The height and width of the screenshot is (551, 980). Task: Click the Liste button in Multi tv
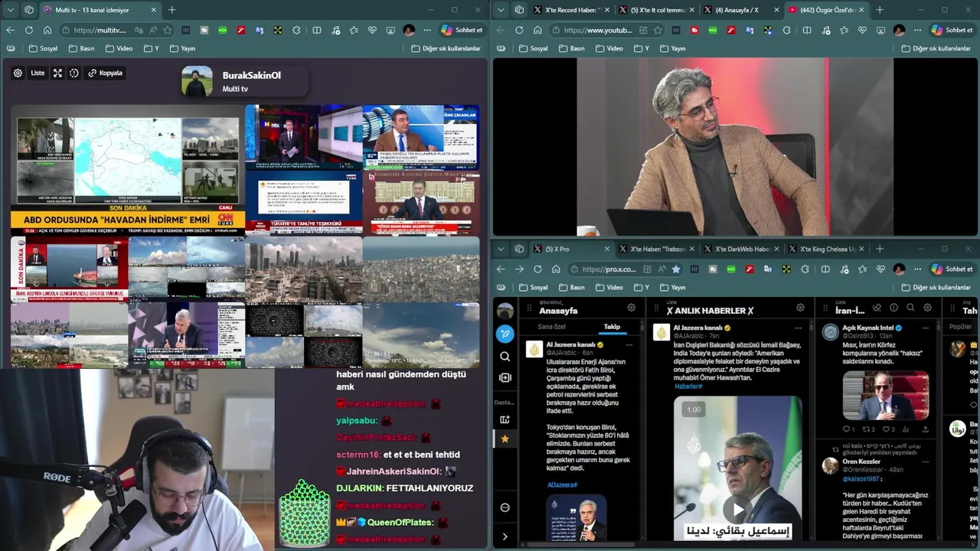click(38, 73)
